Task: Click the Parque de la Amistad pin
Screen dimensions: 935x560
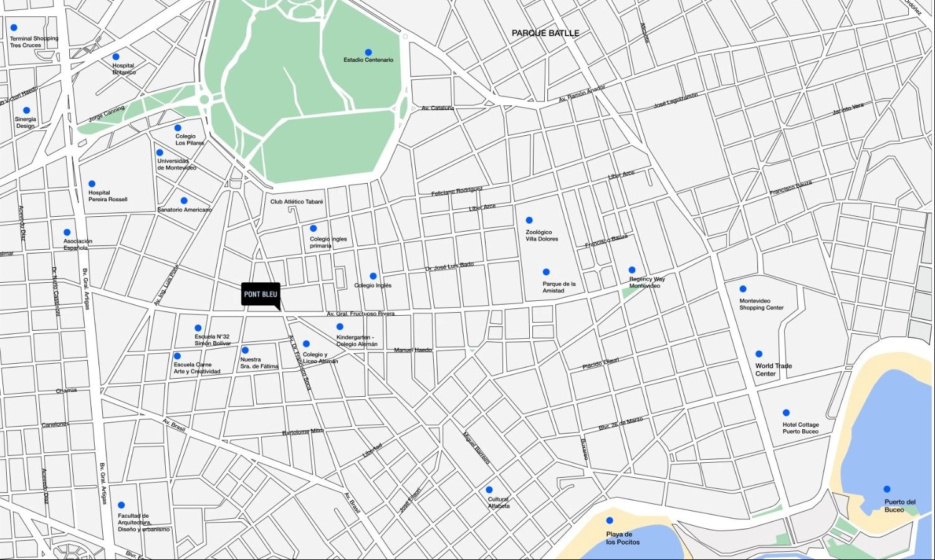Action: coord(546,272)
